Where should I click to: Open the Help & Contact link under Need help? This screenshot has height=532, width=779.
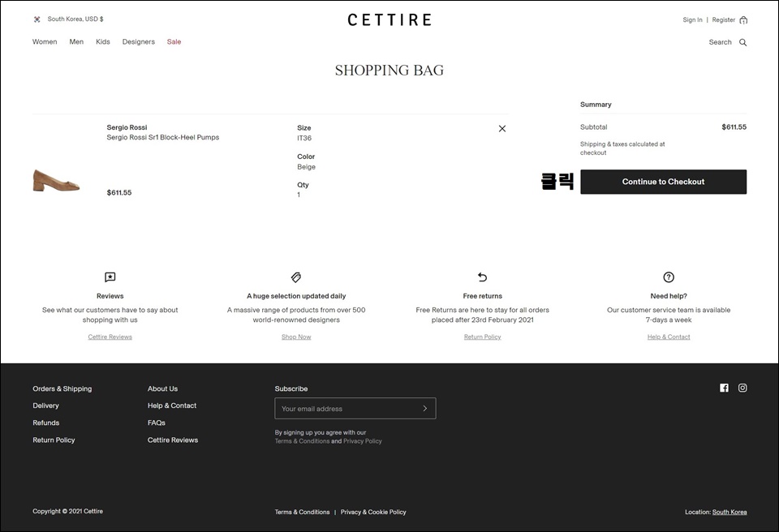(x=669, y=337)
